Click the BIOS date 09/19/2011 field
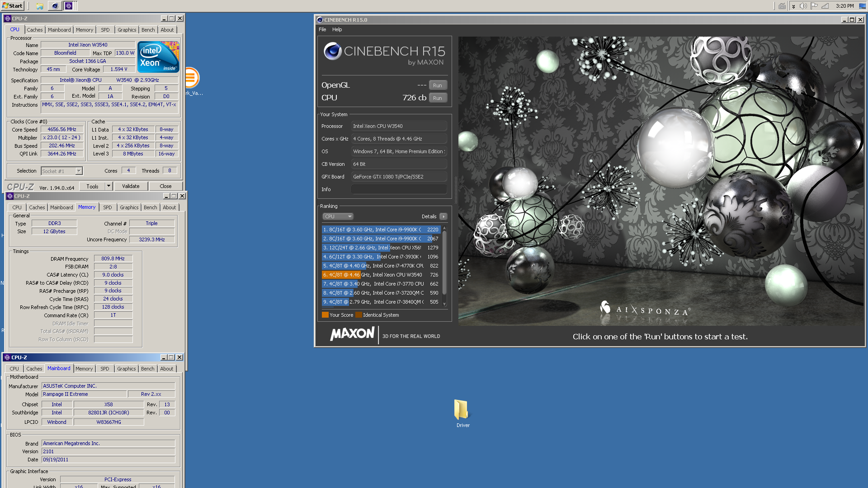868x488 pixels. [108, 460]
